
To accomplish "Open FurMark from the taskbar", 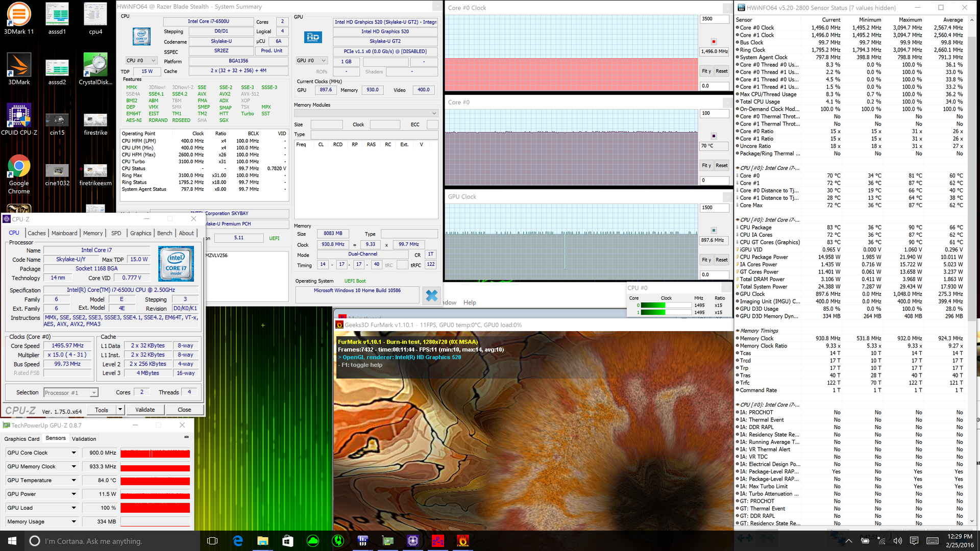I will (462, 541).
